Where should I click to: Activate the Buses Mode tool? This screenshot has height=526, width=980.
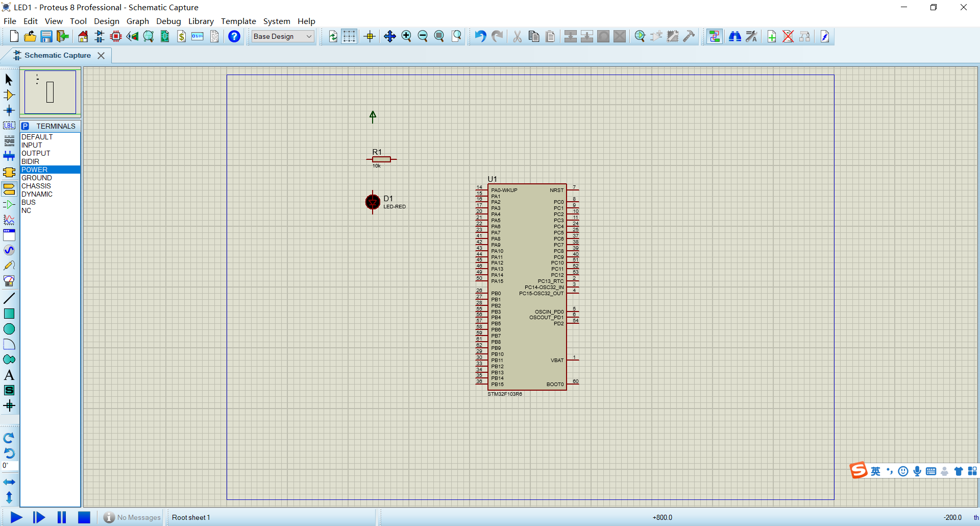point(9,156)
